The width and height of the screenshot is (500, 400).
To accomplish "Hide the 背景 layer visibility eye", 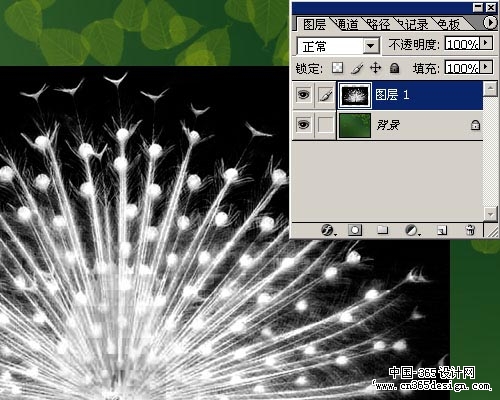I will coord(303,125).
